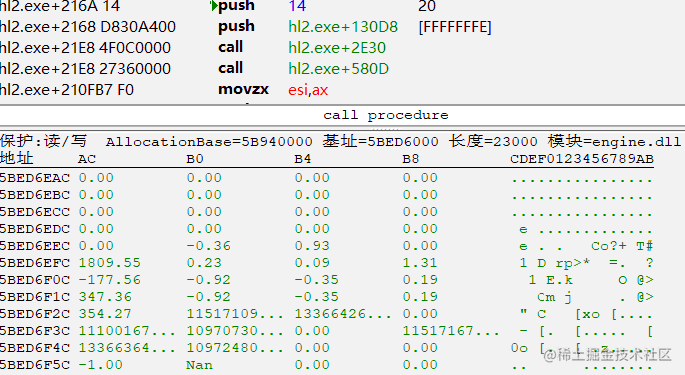Click bytes 4F0C0000 in the disassembler

135,48
